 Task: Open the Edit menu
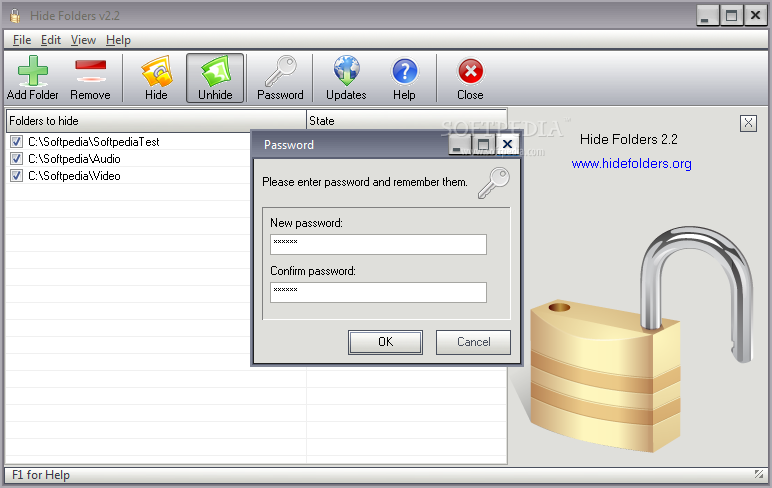51,40
